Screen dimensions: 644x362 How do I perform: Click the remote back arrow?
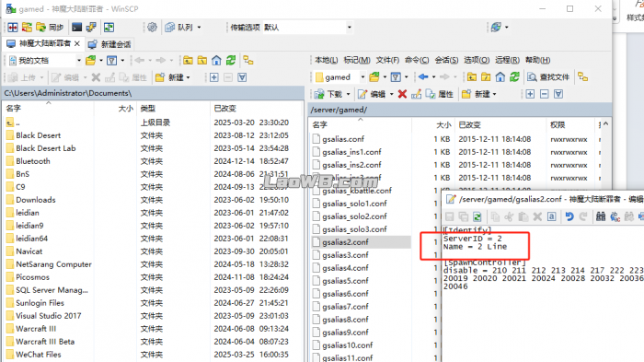coord(423,77)
